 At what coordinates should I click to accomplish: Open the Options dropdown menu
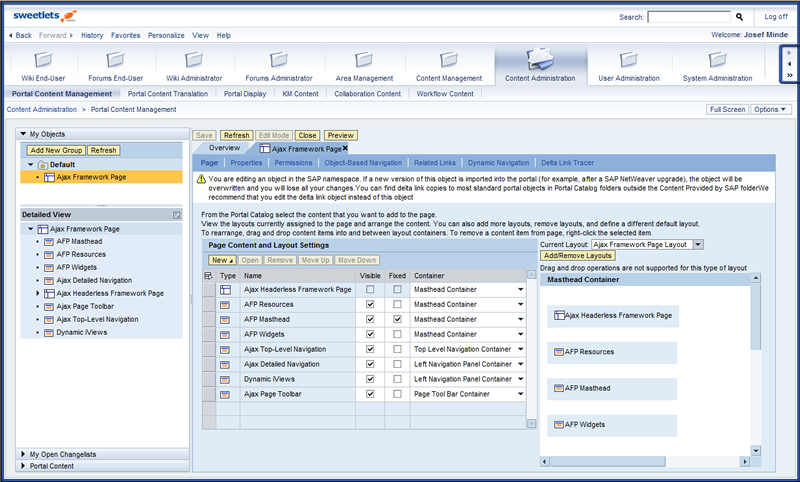click(770, 109)
